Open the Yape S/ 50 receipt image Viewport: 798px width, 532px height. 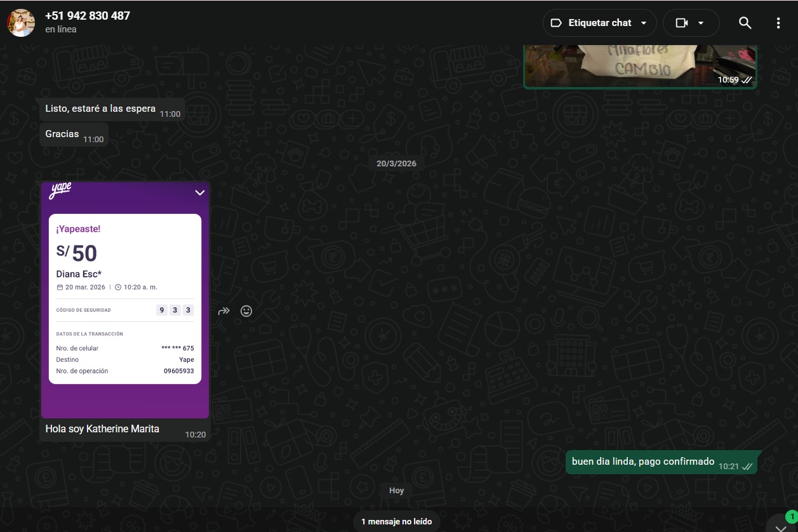coord(125,298)
